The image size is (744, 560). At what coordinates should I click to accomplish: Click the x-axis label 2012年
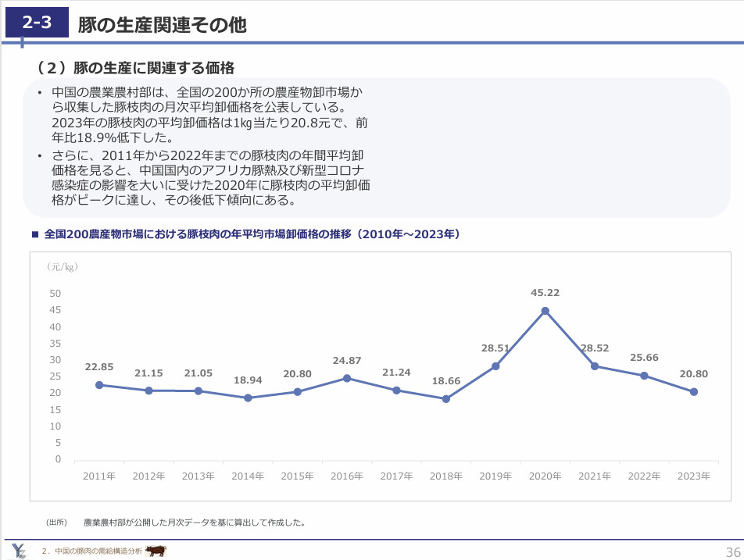coord(148,476)
